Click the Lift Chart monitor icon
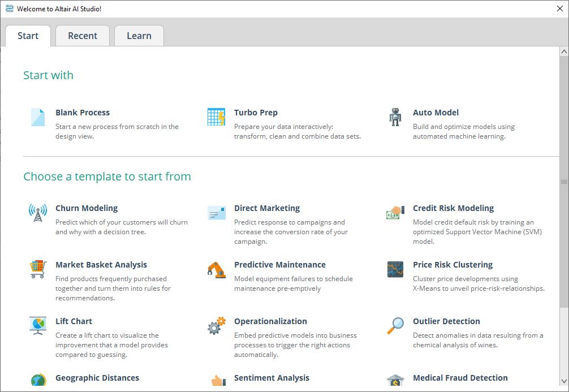569x392 pixels. pos(37,326)
